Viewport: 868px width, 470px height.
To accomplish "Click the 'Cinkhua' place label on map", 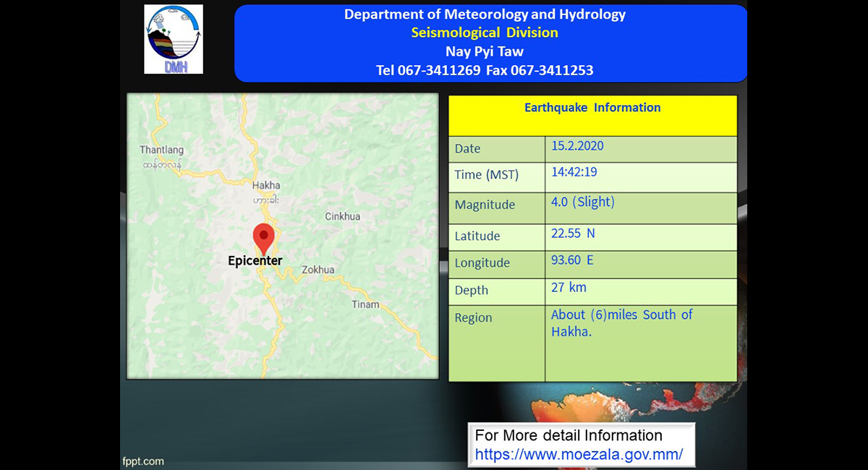I will 342,216.
